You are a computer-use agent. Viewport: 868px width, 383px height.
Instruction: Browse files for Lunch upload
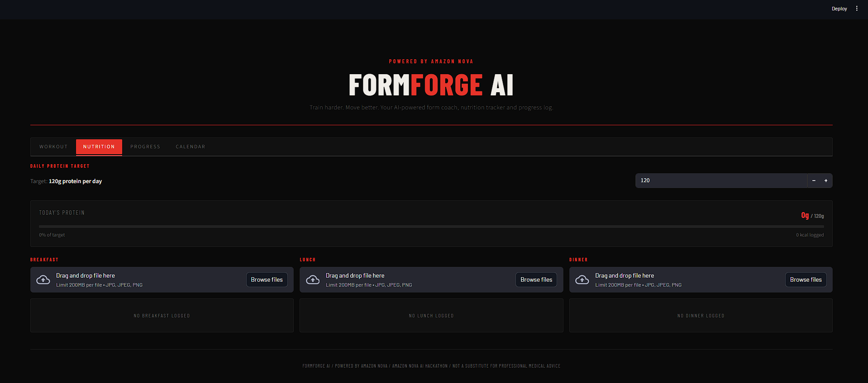click(536, 279)
